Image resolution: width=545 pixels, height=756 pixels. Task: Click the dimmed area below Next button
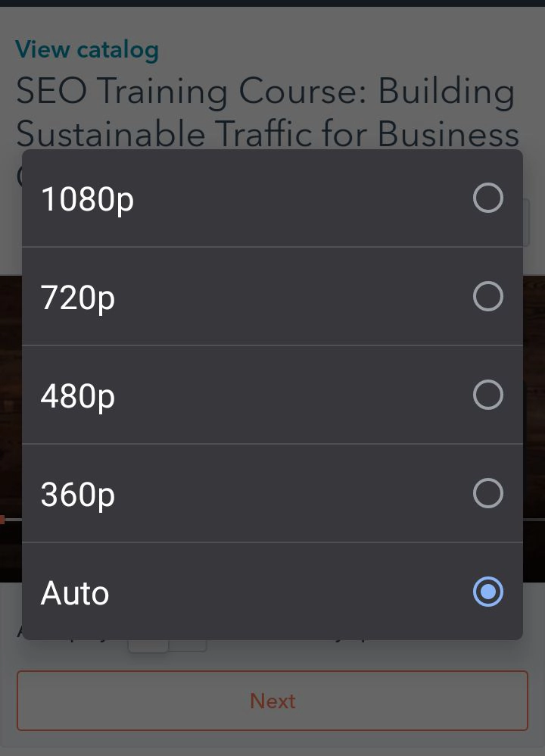272,745
